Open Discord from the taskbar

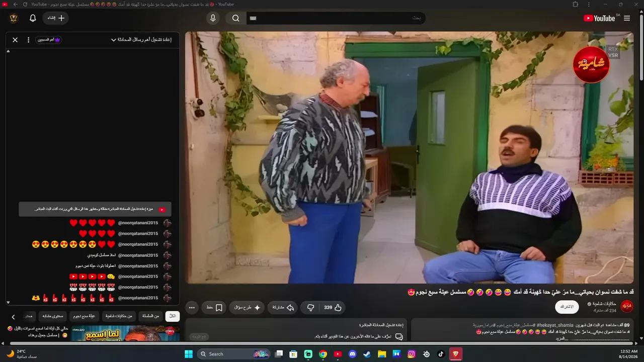point(352,354)
